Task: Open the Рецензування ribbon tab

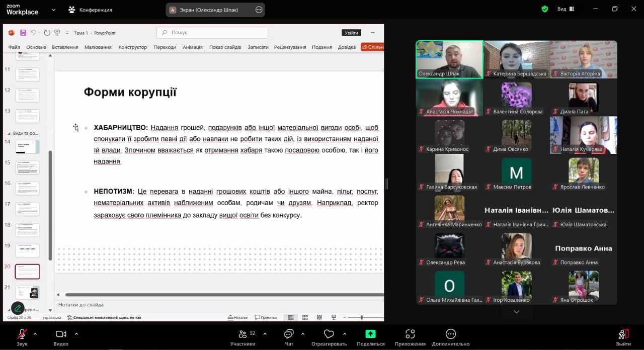Action: (x=290, y=47)
